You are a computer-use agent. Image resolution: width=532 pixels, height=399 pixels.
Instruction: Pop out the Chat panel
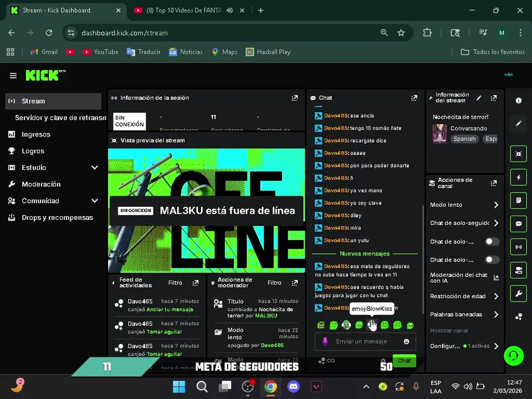pos(415,98)
